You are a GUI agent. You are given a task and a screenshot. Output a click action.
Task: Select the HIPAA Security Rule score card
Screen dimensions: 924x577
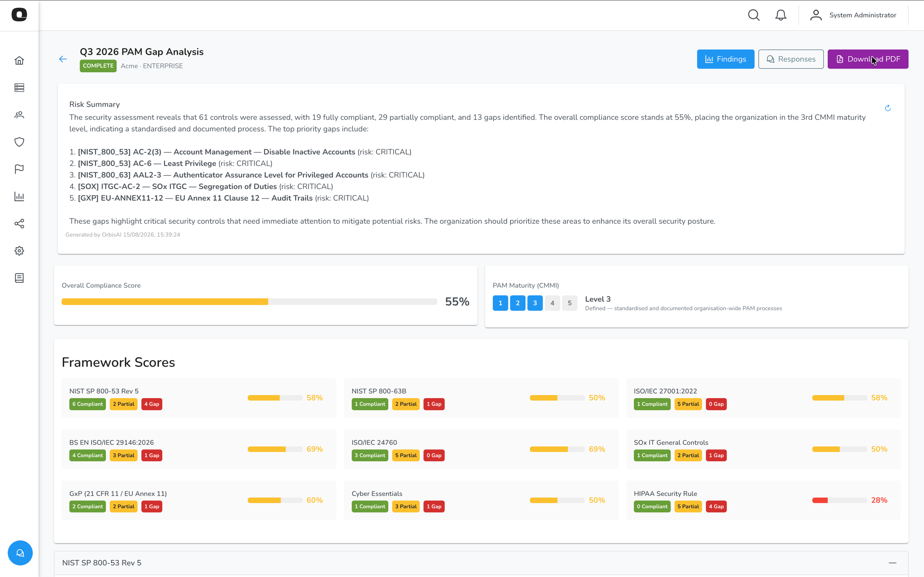pyautogui.click(x=763, y=500)
